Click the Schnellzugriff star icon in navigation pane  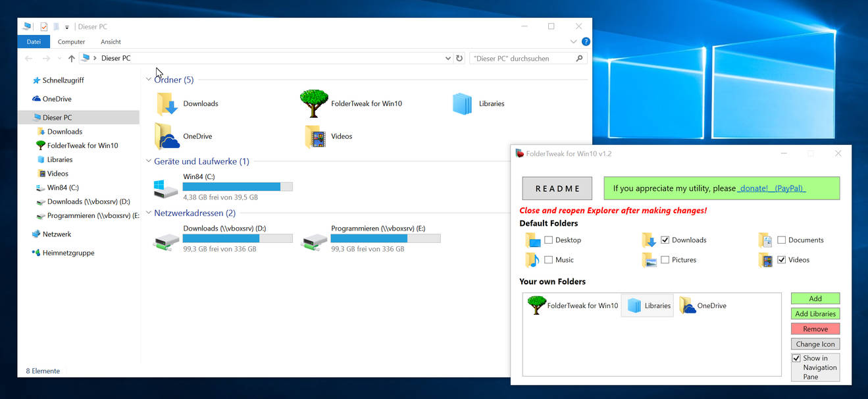tap(36, 80)
